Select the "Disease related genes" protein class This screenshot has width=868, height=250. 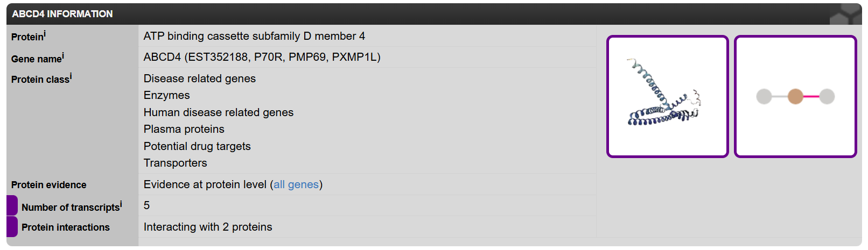200,78
